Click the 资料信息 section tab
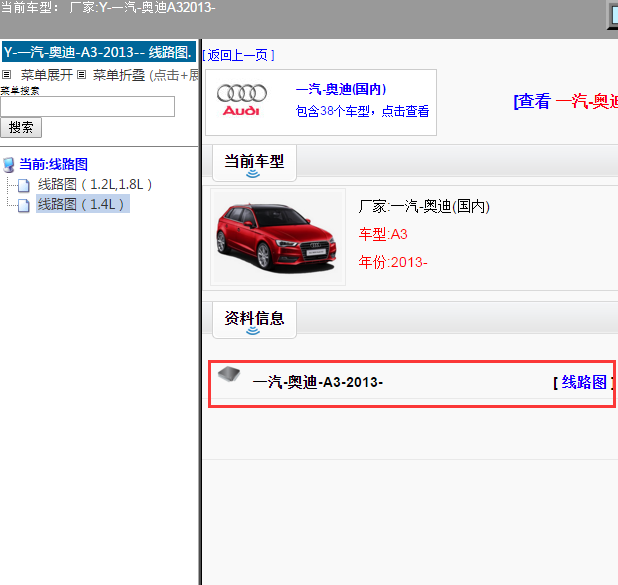 click(x=254, y=320)
